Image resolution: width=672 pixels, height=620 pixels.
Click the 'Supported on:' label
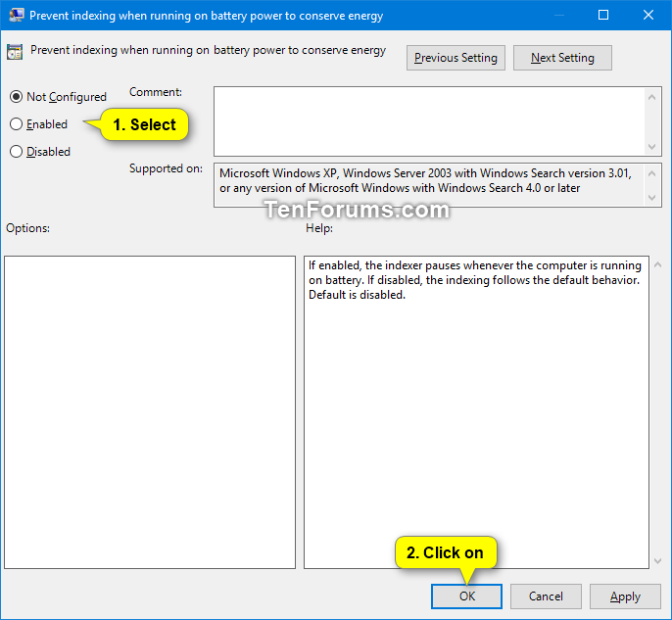166,168
